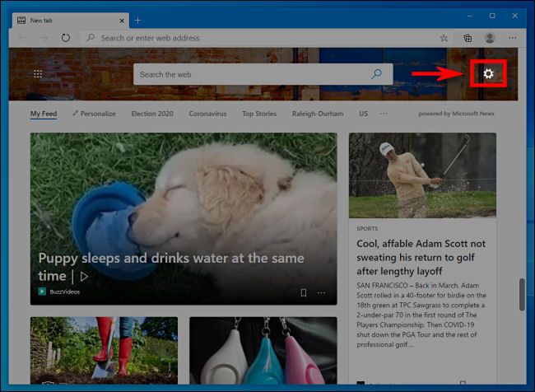Image resolution: width=535 pixels, height=392 pixels.
Task: Maximize the Edge browser window
Action: coord(492,16)
